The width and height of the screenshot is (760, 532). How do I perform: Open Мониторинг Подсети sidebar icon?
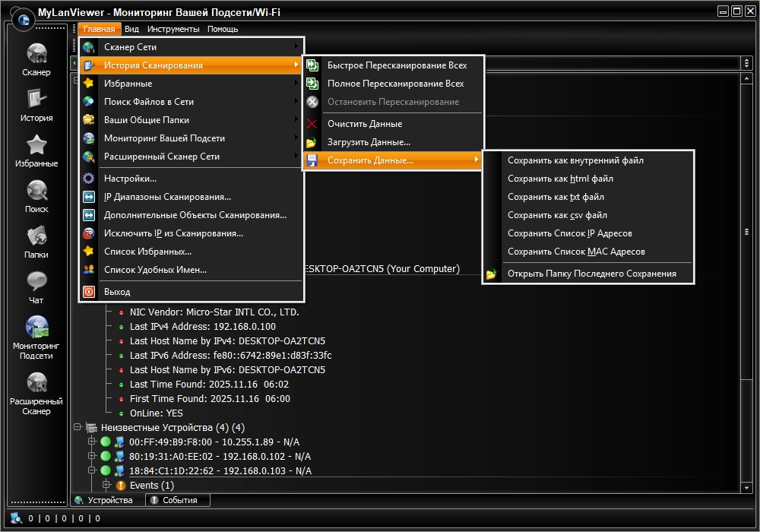click(x=36, y=327)
